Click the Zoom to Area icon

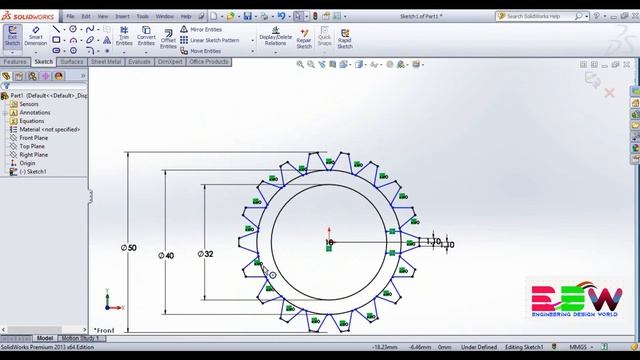311,64
